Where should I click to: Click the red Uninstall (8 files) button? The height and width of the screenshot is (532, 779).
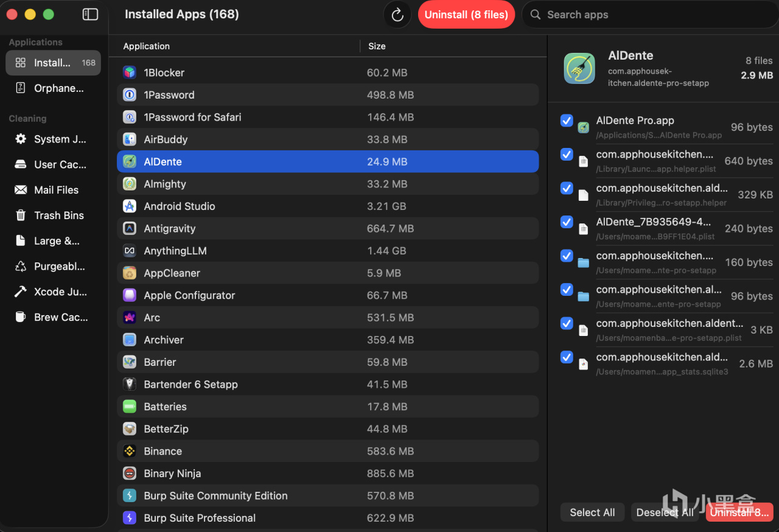coord(466,15)
